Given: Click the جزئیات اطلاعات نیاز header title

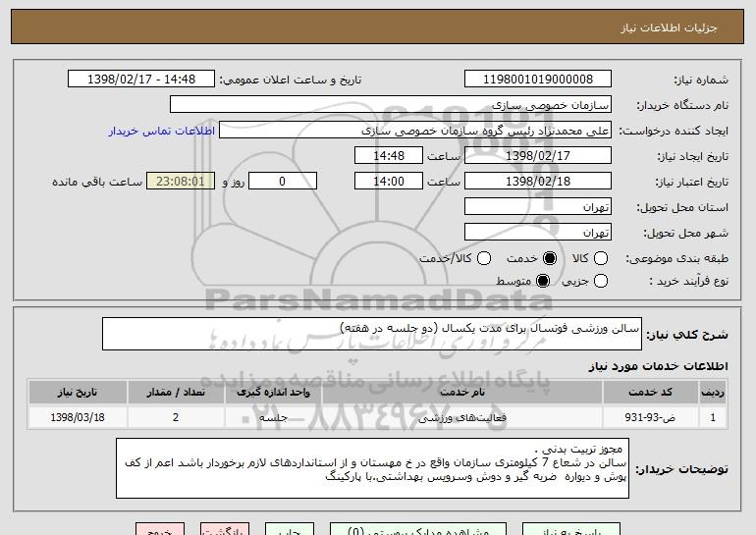Looking at the screenshot, I should [669, 27].
